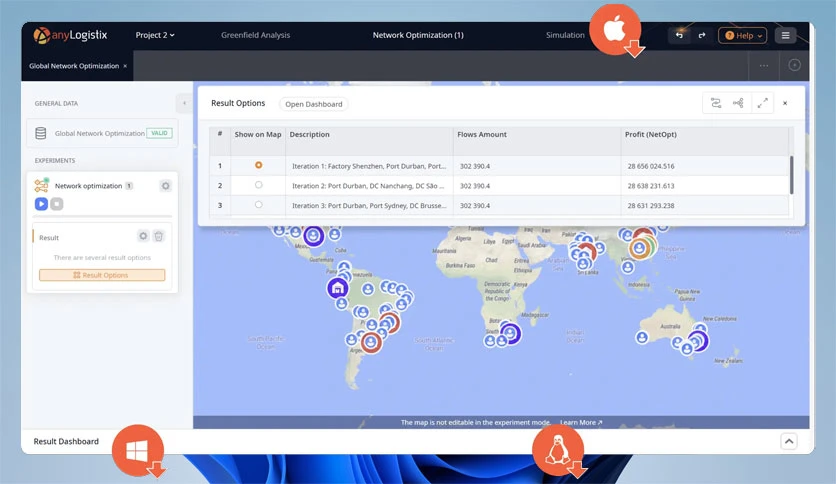Screen dimensions: 836x484
Task: Click the red marker over India
Action: point(586,251)
